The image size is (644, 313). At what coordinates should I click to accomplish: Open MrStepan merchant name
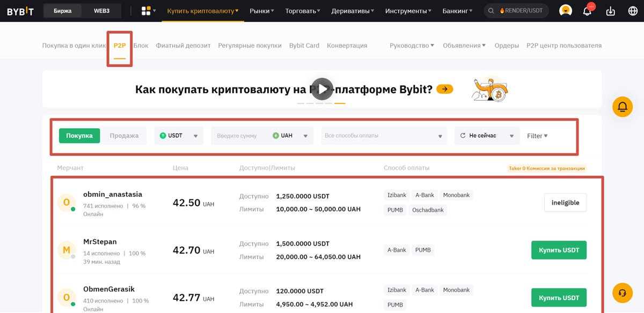(x=100, y=242)
